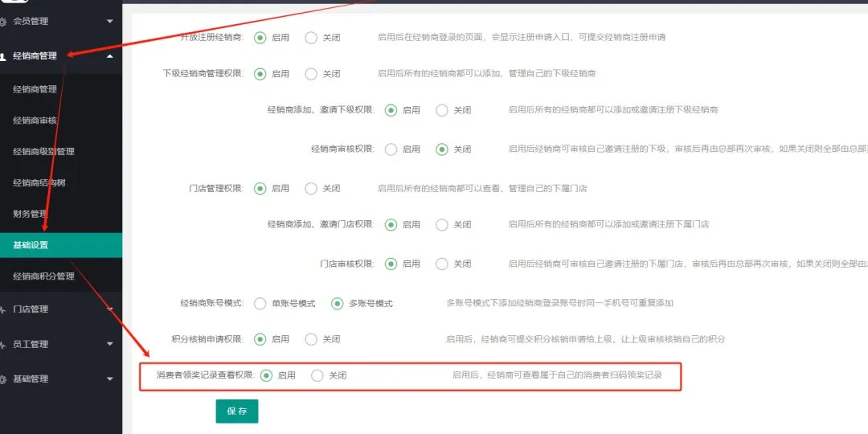Click the pulse icon beside 员工管理
Image resolution: width=868 pixels, height=434 pixels.
tap(2, 344)
